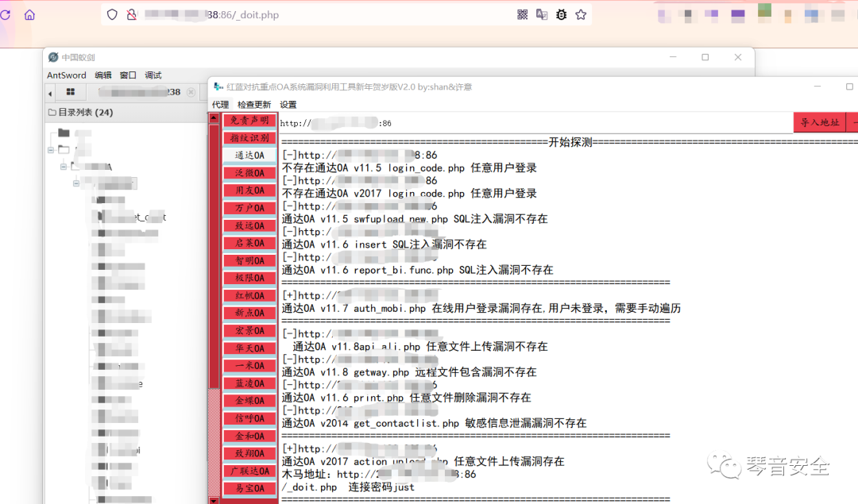Select the 金蝶OA button
The width and height of the screenshot is (858, 504).
tap(249, 401)
